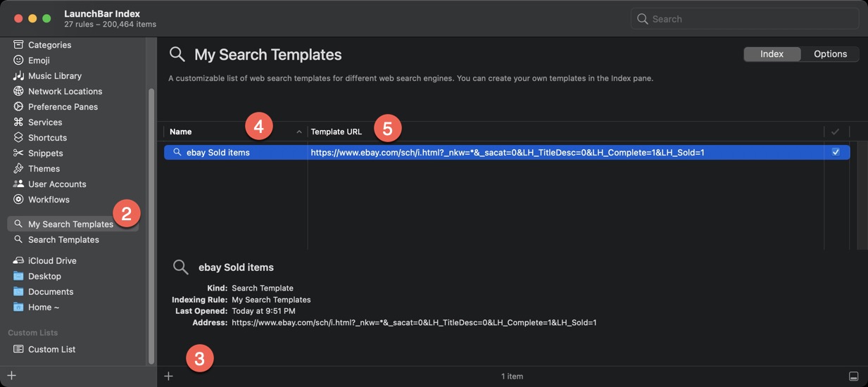868x387 pixels.
Task: Click the Themes paintbrush icon
Action: click(x=18, y=169)
